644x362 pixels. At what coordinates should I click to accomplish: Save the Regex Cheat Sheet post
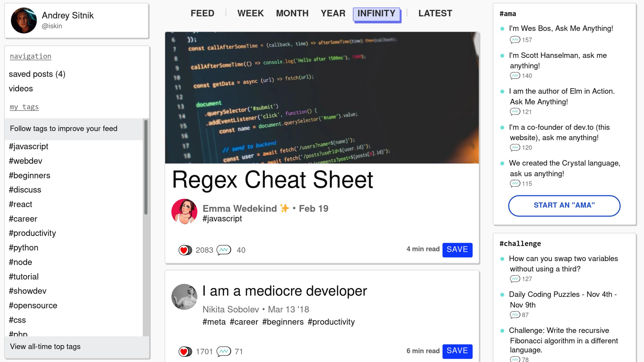coord(457,250)
